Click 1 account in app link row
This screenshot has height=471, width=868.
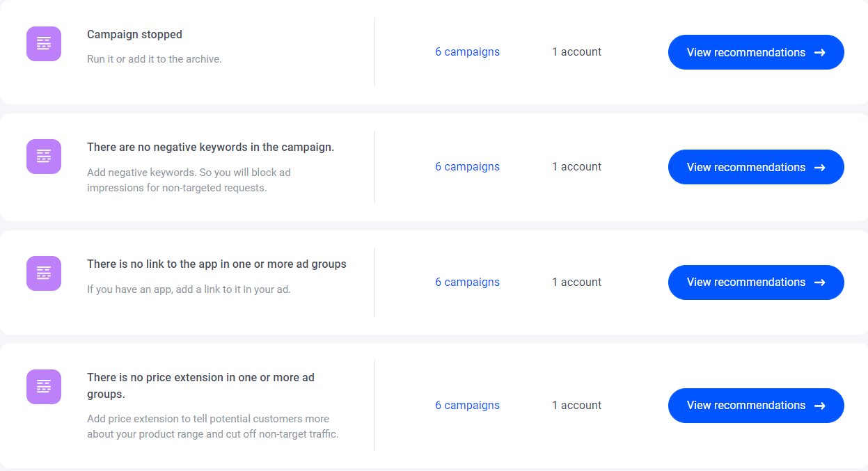pos(576,282)
